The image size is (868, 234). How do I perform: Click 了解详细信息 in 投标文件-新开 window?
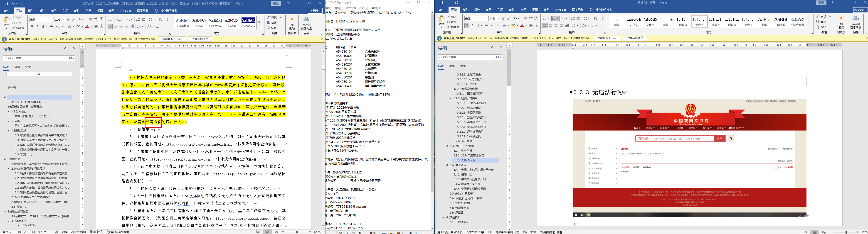point(635,38)
